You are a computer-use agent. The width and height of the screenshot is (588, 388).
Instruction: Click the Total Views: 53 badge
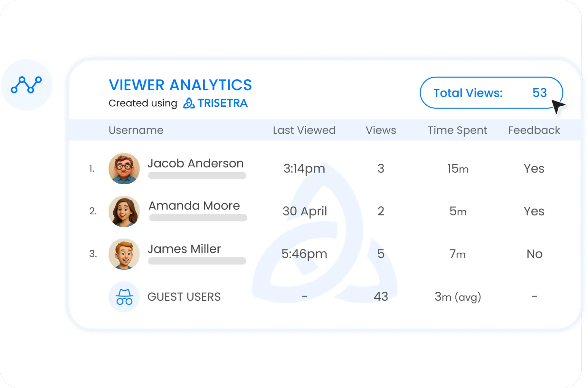coord(491,93)
